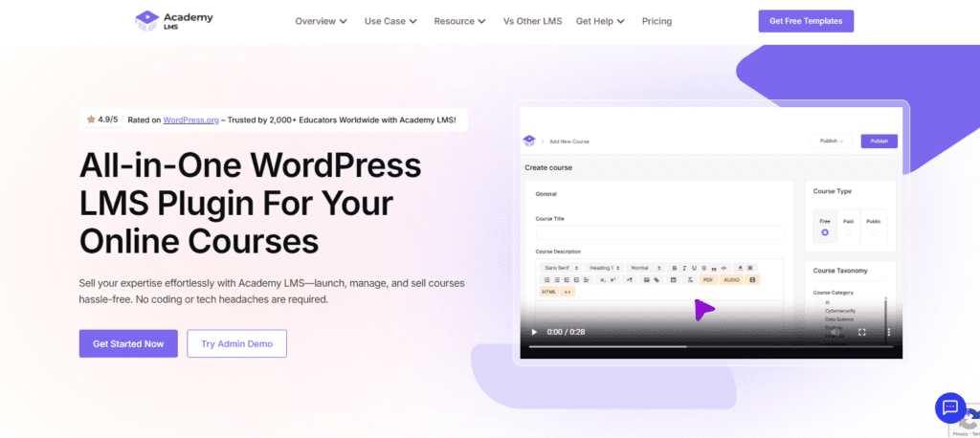The height and width of the screenshot is (438, 980).
Task: Select the Public course type
Action: [873, 232]
